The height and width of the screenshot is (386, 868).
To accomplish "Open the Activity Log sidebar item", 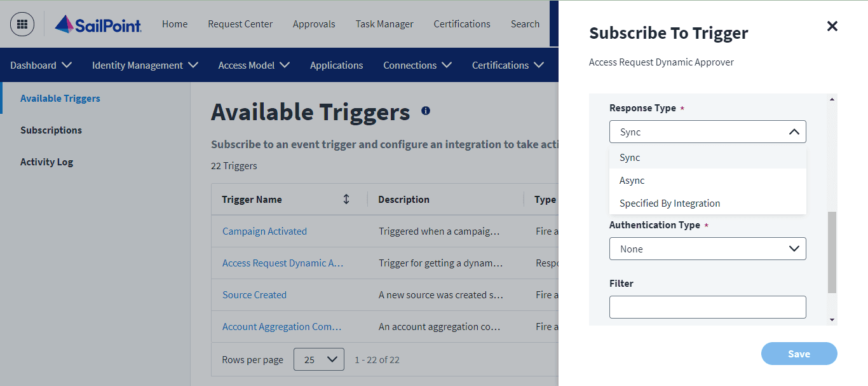I will pyautogui.click(x=46, y=162).
